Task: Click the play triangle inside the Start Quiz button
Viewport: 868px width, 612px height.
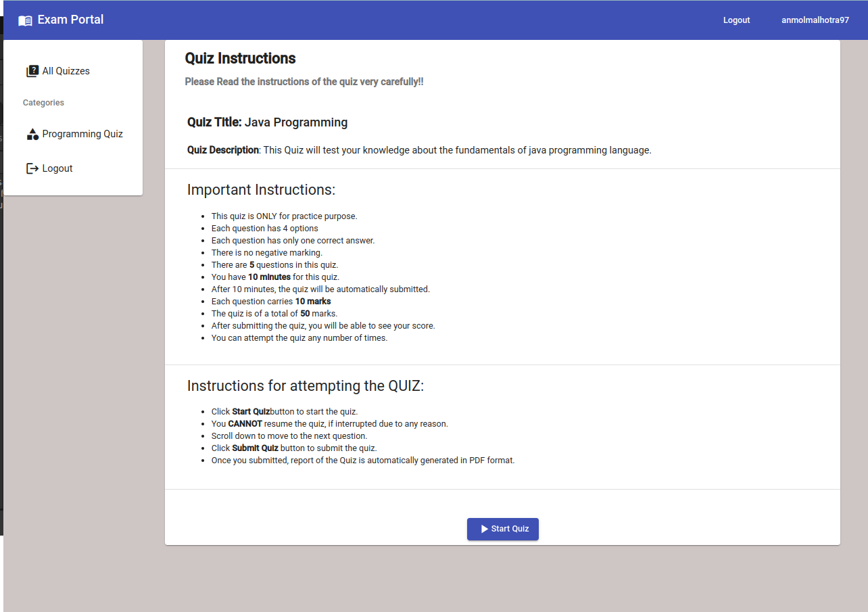Action: click(484, 529)
